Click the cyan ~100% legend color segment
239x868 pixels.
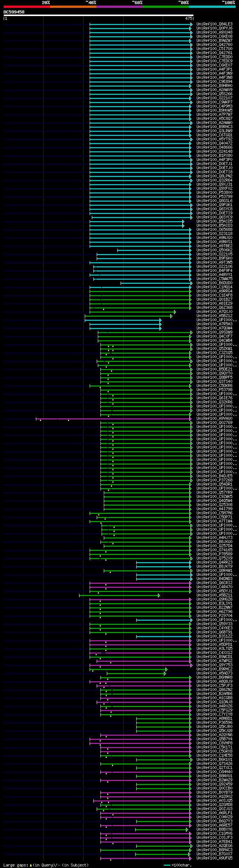(212, 7)
